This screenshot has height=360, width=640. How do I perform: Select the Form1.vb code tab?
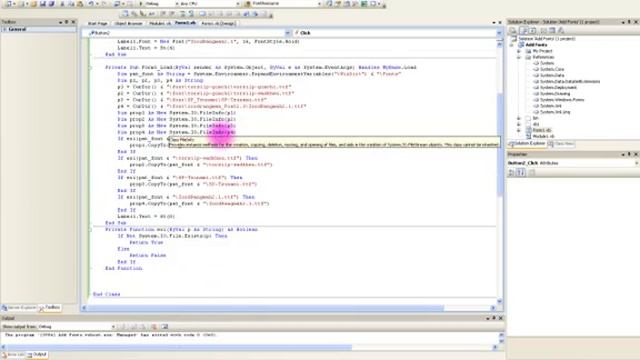pos(185,23)
